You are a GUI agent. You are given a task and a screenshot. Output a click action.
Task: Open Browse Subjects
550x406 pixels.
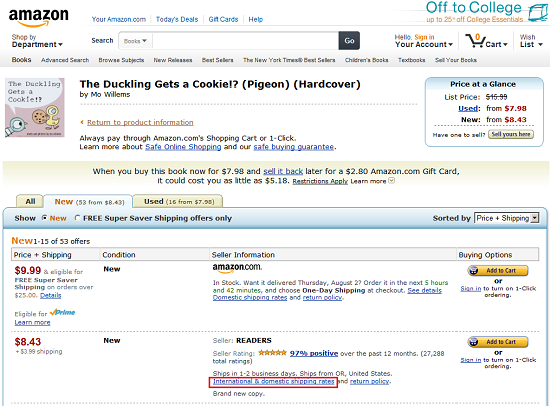pos(121,60)
